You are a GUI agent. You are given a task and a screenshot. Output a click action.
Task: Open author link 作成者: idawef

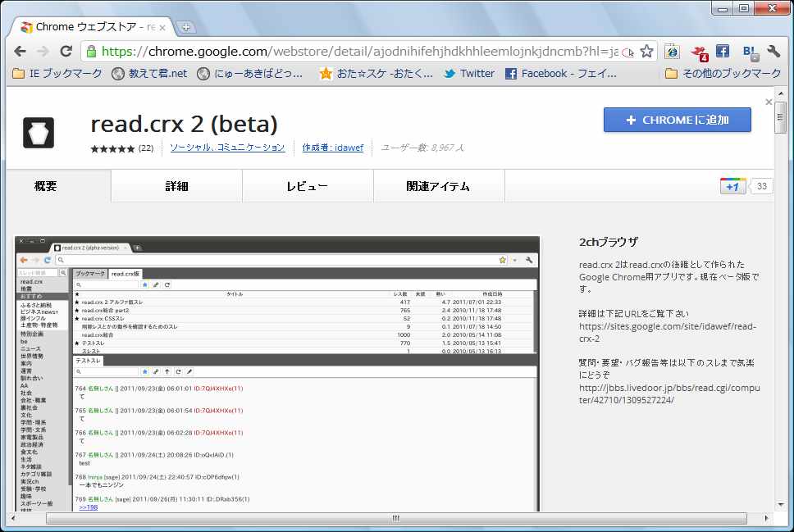click(333, 148)
